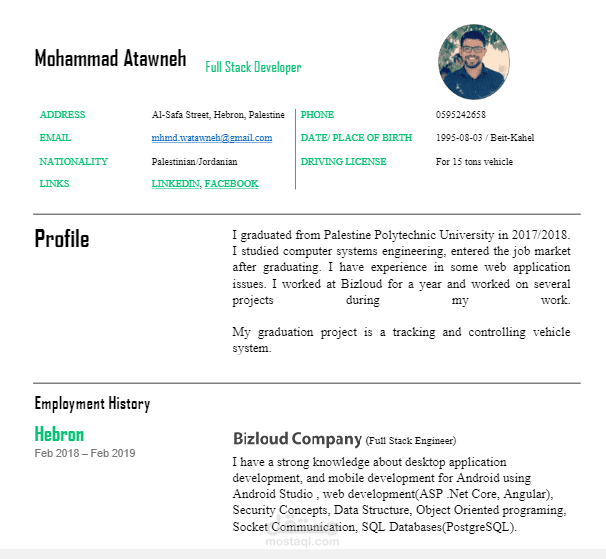Click the NATIONALITY label

coord(73,162)
